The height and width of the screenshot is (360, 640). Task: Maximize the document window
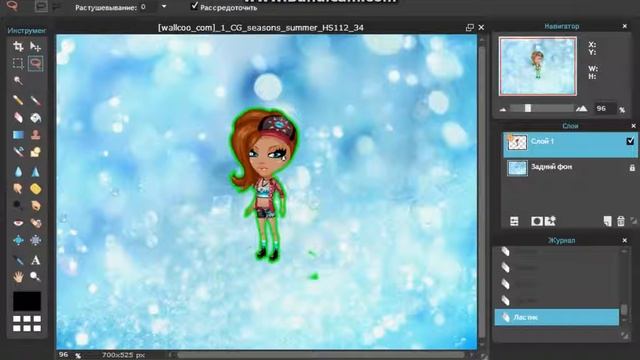point(470,27)
